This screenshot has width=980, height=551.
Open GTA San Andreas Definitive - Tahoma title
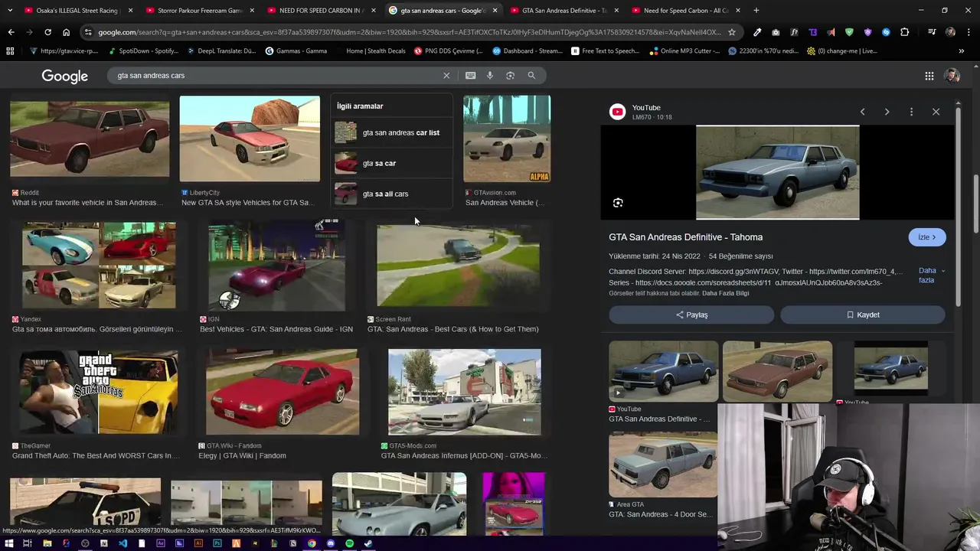coord(685,237)
